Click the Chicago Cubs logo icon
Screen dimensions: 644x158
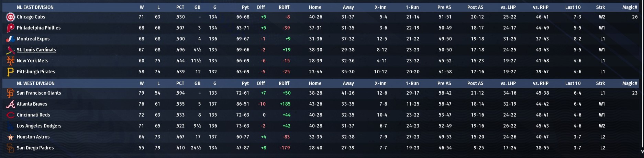(x=11, y=17)
